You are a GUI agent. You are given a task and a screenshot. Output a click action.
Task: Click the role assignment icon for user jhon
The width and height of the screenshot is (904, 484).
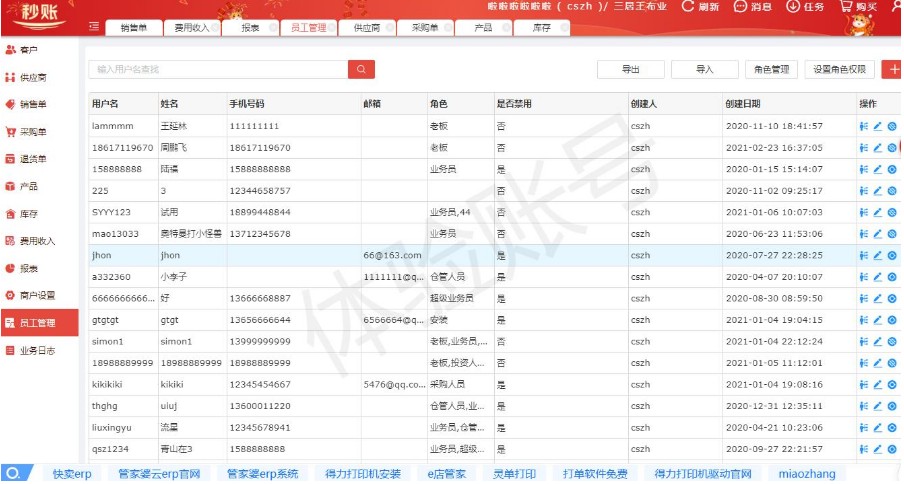(x=863, y=255)
